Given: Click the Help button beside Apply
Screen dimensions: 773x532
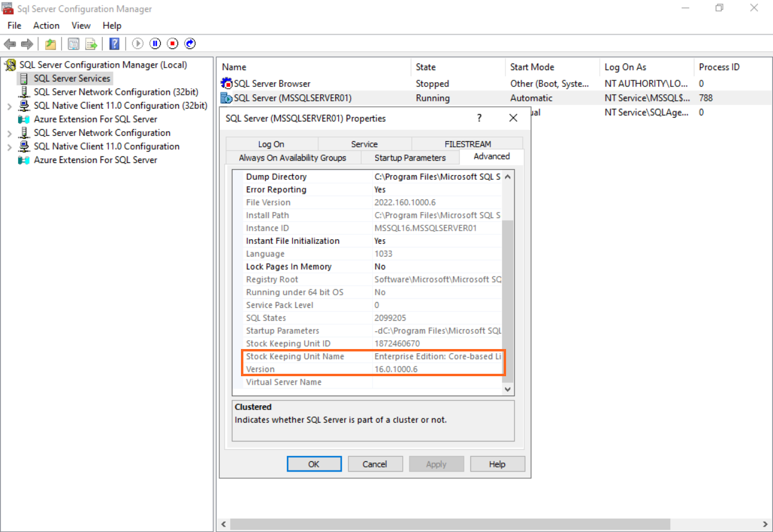Looking at the screenshot, I should [498, 464].
